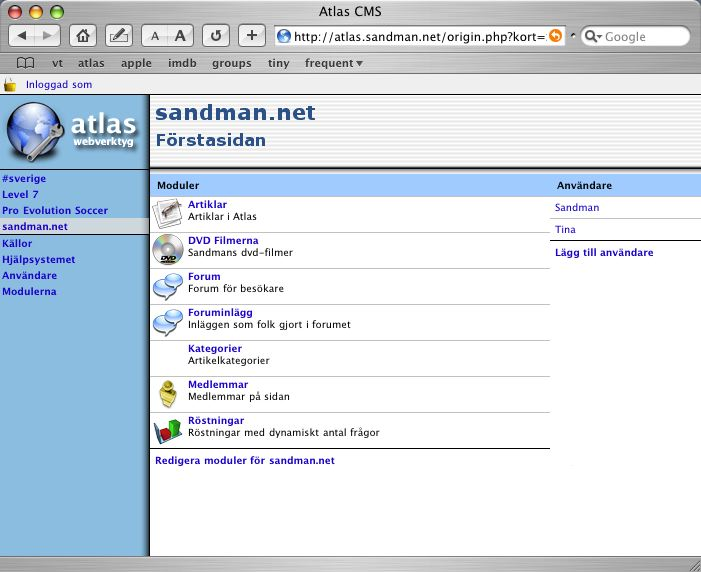Click the Medlemmar module icon
The width and height of the screenshot is (701, 572).
(x=167, y=394)
